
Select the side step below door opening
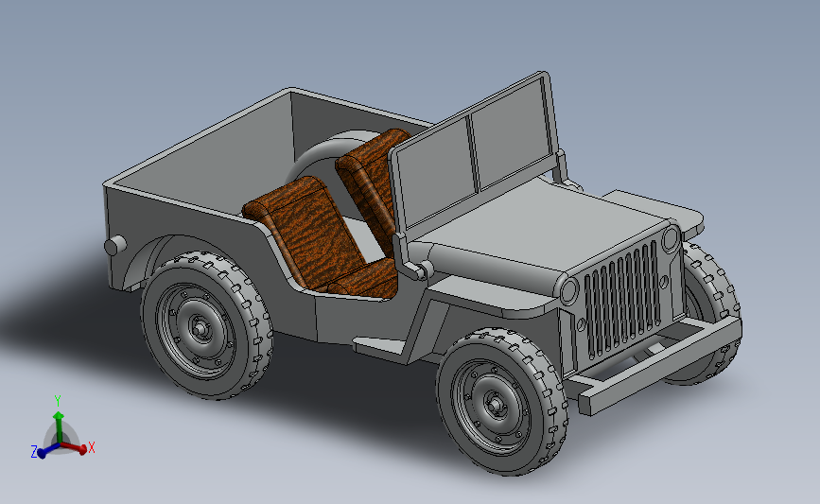380,345
